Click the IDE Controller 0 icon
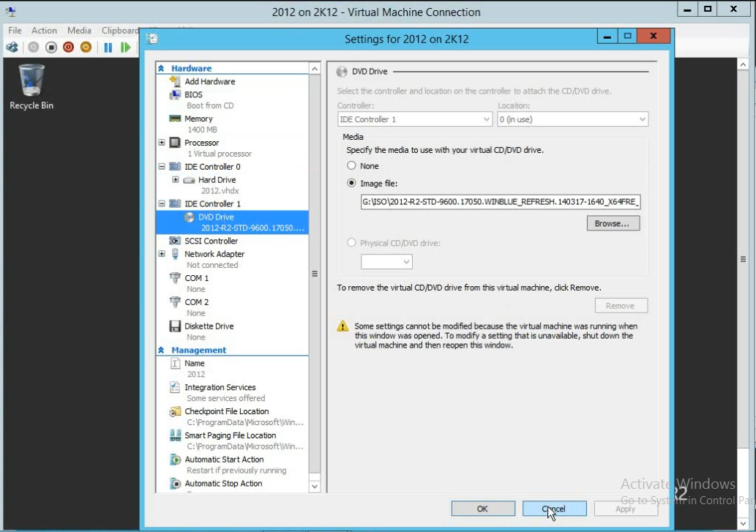 pyautogui.click(x=175, y=167)
